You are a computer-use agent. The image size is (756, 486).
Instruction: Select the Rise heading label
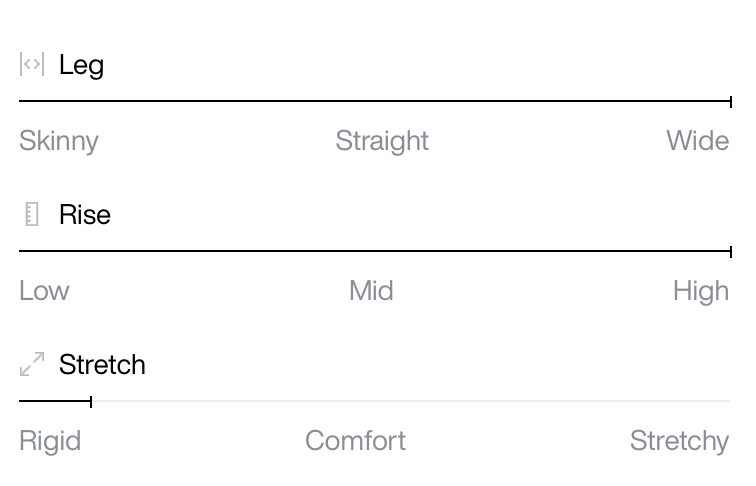(x=85, y=215)
